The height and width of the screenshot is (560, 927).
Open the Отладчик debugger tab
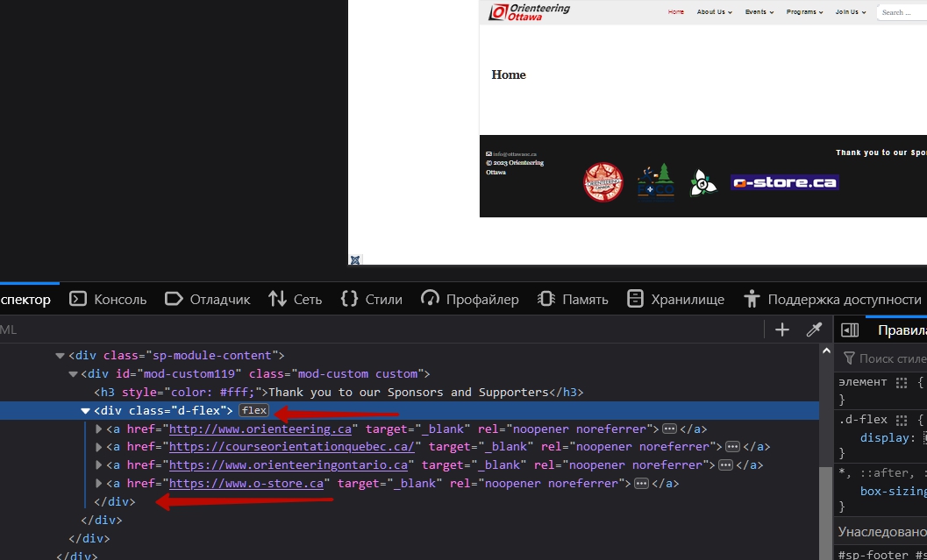(x=208, y=299)
